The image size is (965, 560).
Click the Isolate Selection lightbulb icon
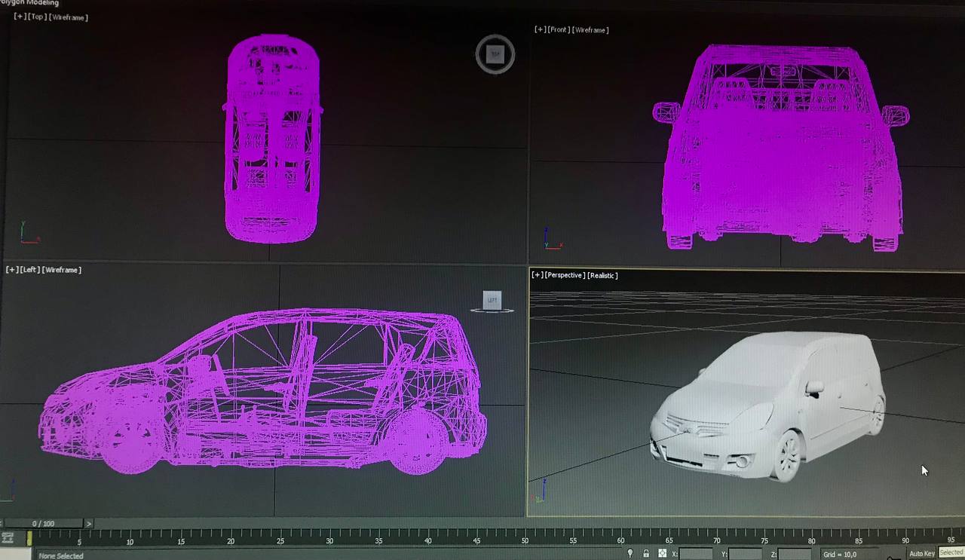point(631,553)
